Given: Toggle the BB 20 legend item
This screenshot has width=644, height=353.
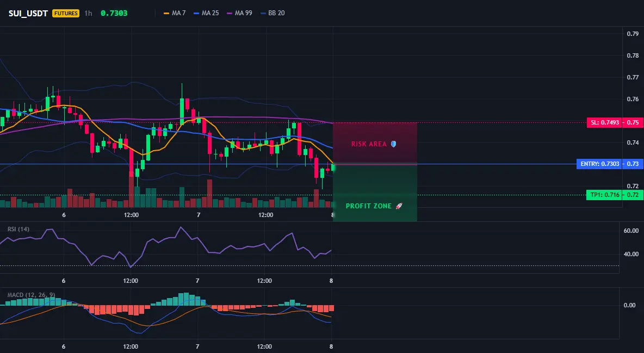Looking at the screenshot, I should (x=273, y=13).
